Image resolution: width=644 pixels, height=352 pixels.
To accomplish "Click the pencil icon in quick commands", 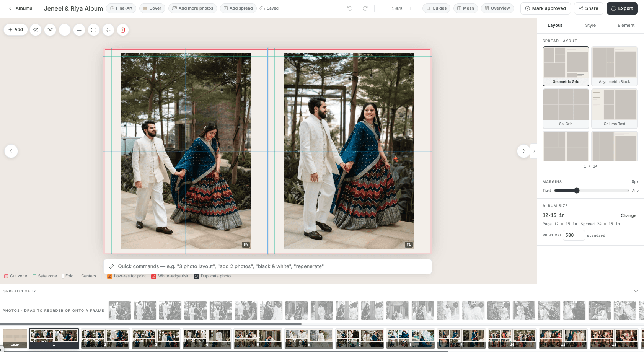I will [112, 267].
